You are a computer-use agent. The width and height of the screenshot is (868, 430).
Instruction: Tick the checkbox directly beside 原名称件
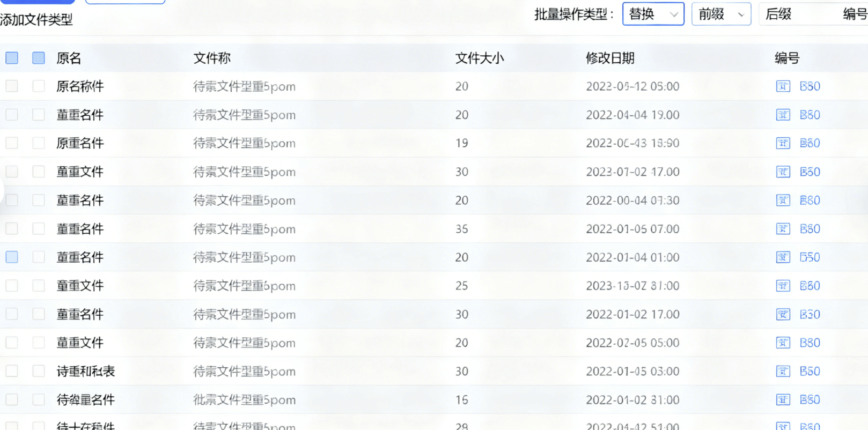pyautogui.click(x=39, y=86)
